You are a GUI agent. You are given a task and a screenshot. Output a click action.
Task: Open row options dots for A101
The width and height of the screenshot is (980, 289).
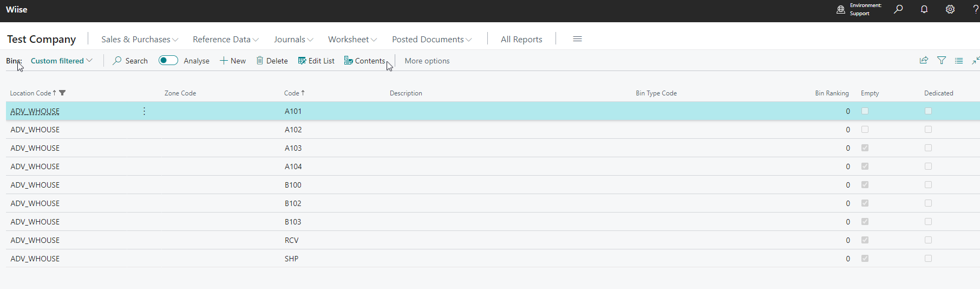pyautogui.click(x=144, y=111)
